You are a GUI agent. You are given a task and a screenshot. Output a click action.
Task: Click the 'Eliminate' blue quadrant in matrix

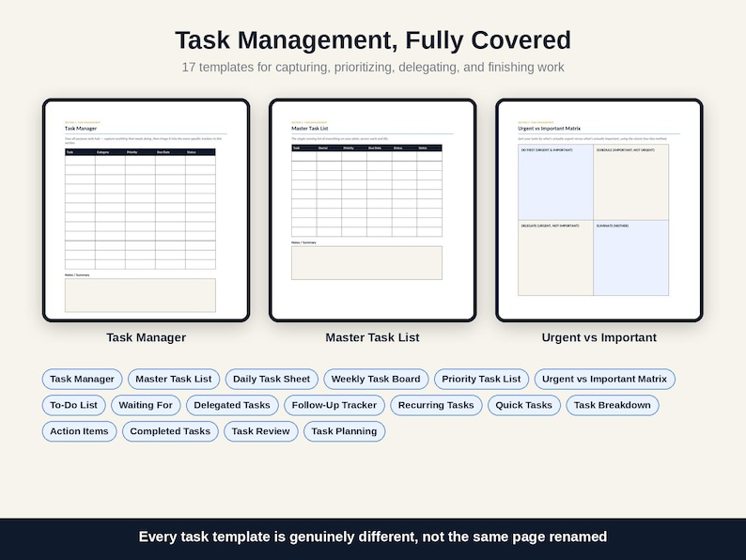(630, 257)
